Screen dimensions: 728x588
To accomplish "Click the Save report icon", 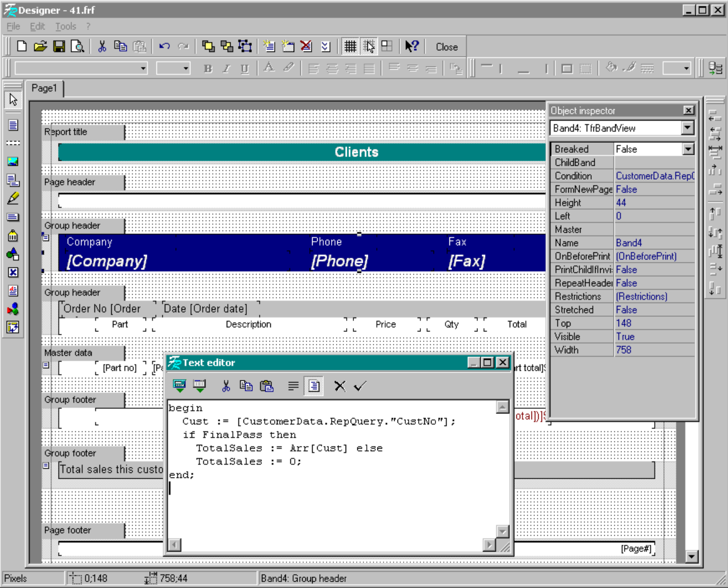I will coord(59,47).
